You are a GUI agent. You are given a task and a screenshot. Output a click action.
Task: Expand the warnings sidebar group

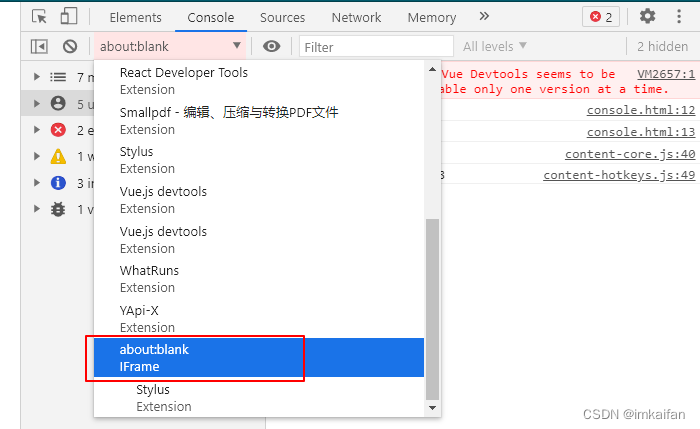pyautogui.click(x=37, y=156)
